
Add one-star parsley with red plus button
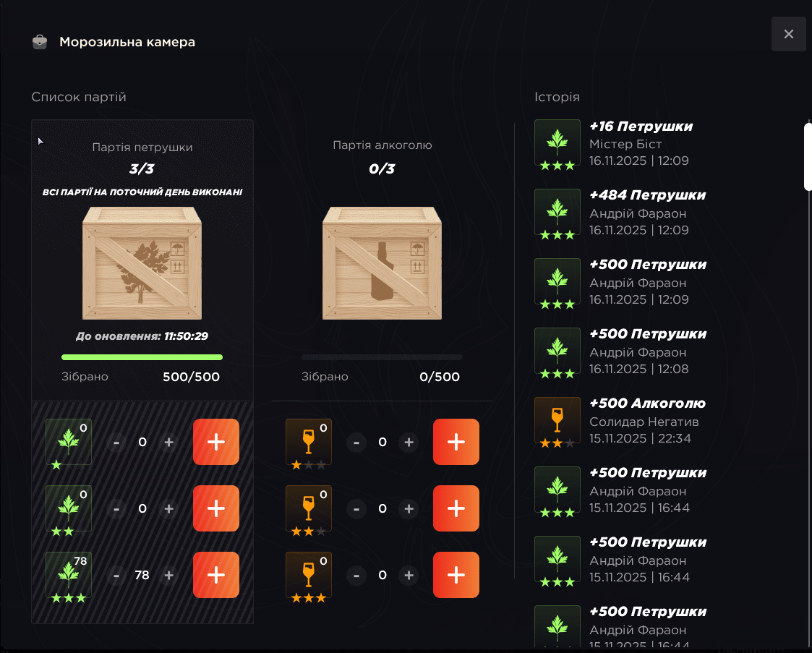coord(216,442)
